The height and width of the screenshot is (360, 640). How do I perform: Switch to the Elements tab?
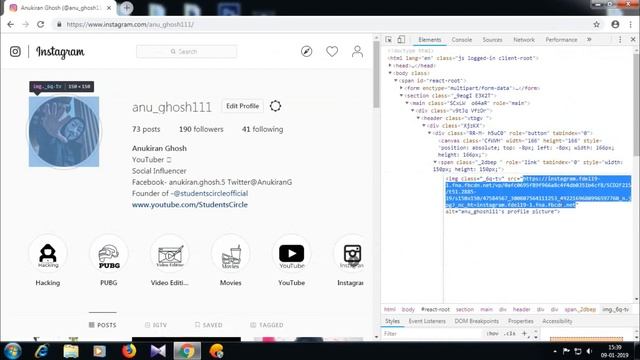coord(430,40)
